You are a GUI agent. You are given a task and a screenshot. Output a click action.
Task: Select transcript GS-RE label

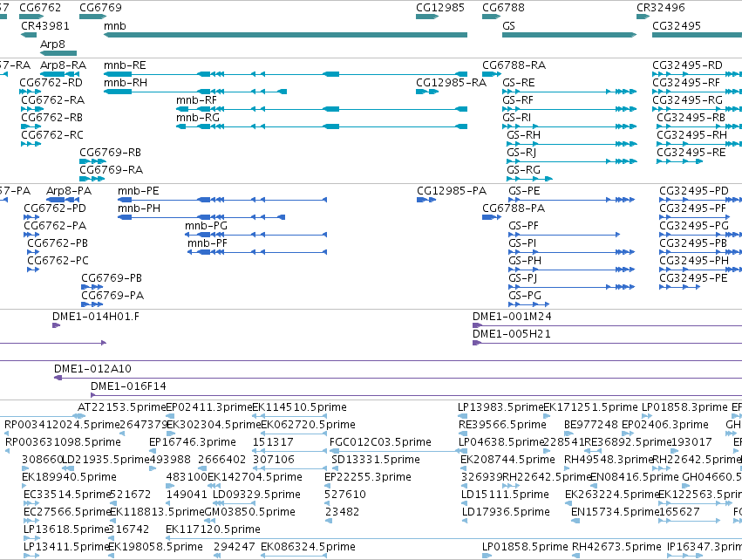pyautogui.click(x=519, y=83)
